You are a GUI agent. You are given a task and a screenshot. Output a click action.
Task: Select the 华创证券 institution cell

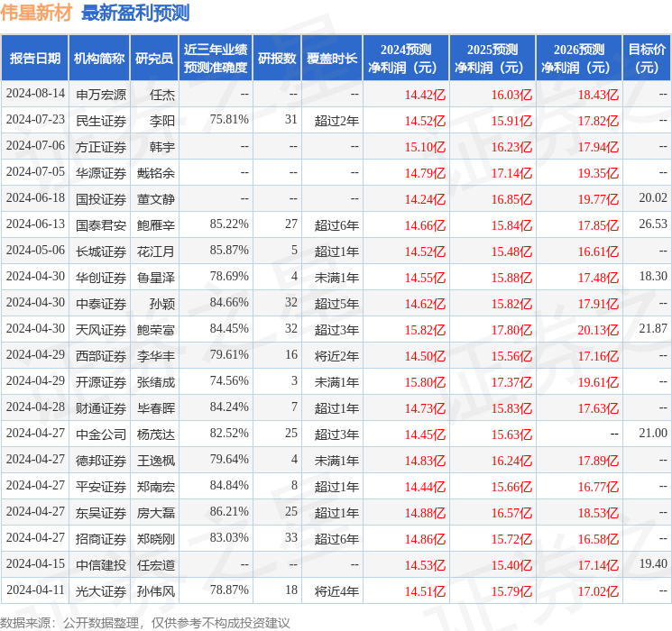tap(101, 277)
